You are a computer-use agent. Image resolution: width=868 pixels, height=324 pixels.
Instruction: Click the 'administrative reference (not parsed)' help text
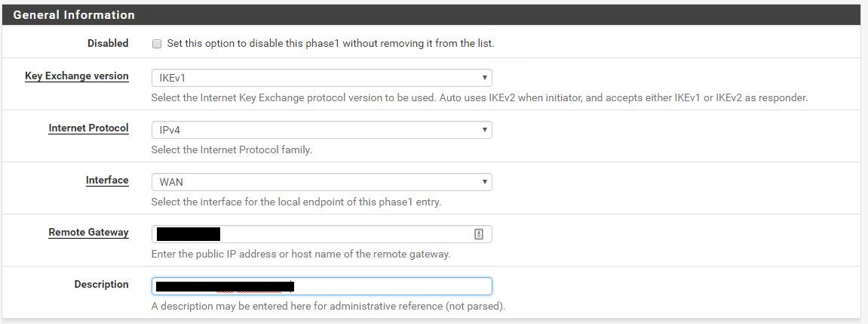pos(328,306)
